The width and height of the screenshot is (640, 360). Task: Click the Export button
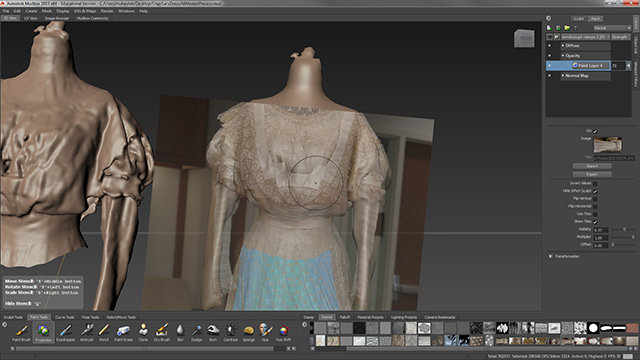[592, 174]
